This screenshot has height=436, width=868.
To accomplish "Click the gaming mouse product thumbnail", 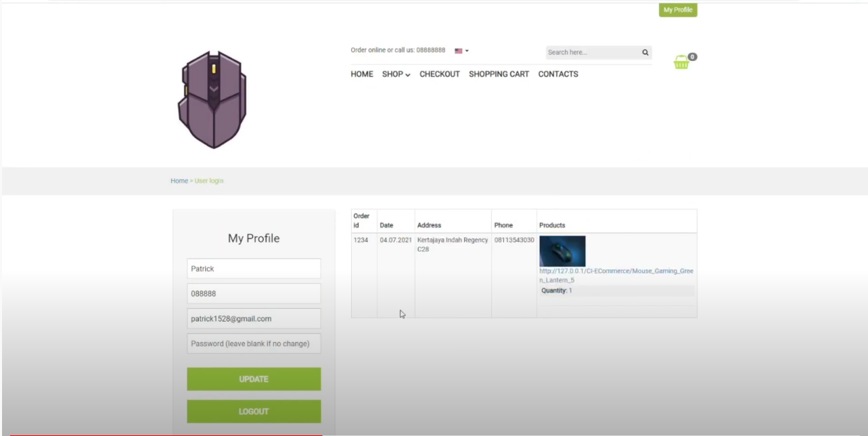I will tap(562, 251).
